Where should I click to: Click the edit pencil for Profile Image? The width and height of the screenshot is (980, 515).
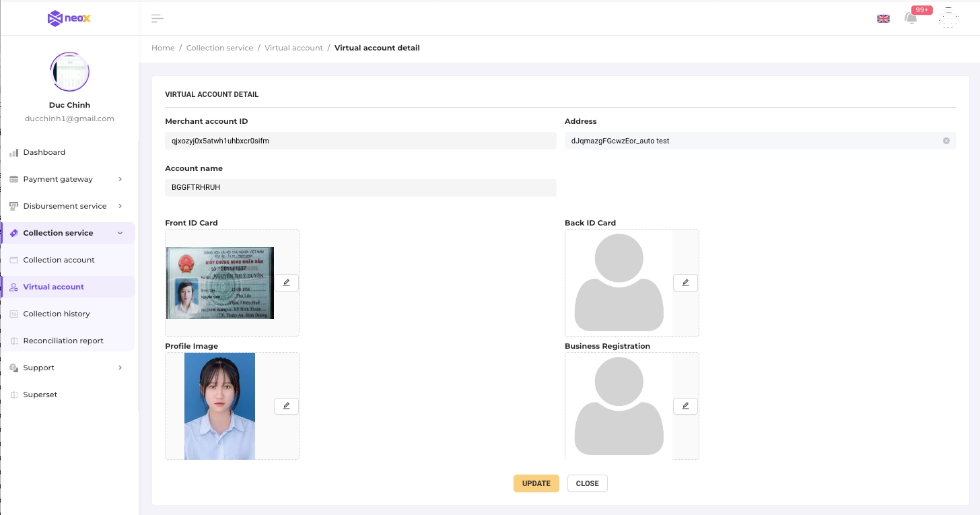pyautogui.click(x=286, y=406)
